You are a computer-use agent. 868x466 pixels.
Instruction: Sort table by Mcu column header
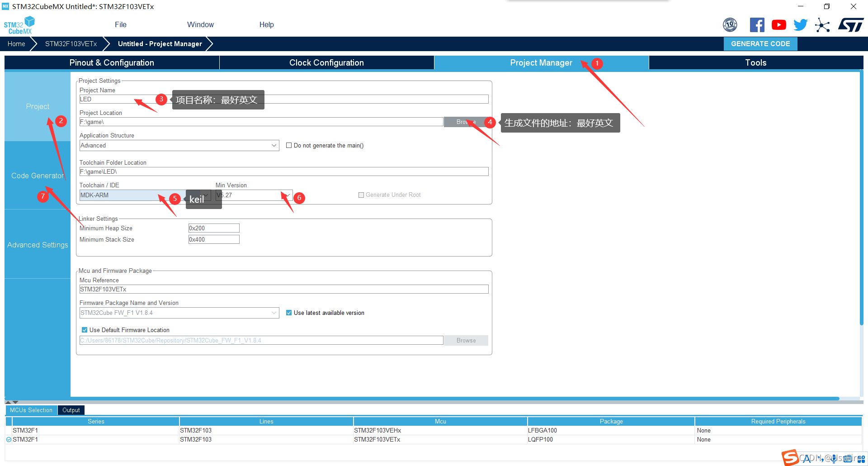440,421
